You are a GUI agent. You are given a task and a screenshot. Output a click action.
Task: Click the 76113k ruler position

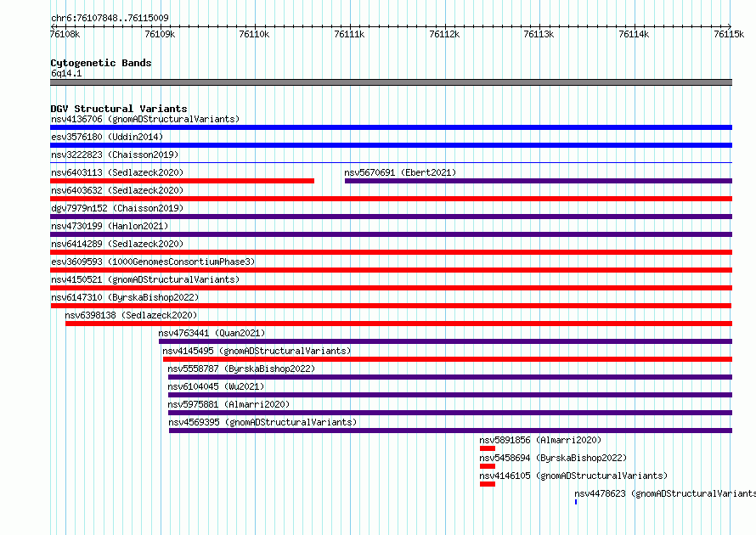pos(539,34)
